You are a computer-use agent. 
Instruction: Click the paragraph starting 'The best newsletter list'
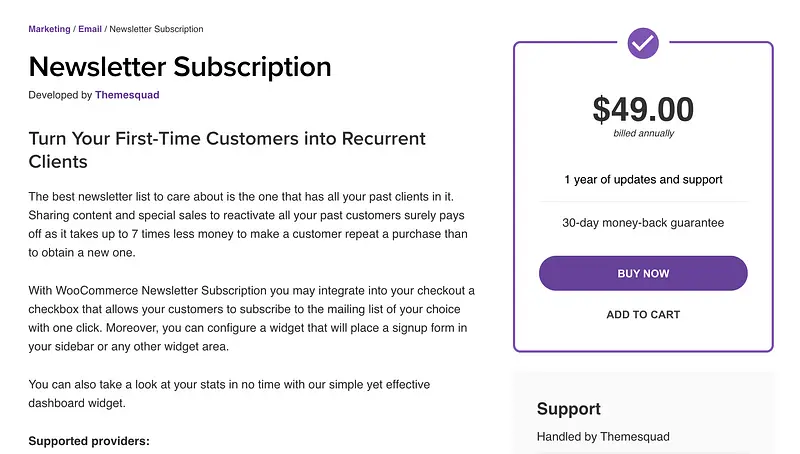(249, 224)
